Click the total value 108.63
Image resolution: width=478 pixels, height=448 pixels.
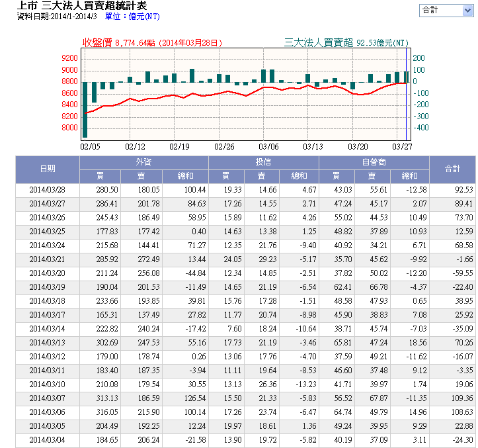pos(462,412)
